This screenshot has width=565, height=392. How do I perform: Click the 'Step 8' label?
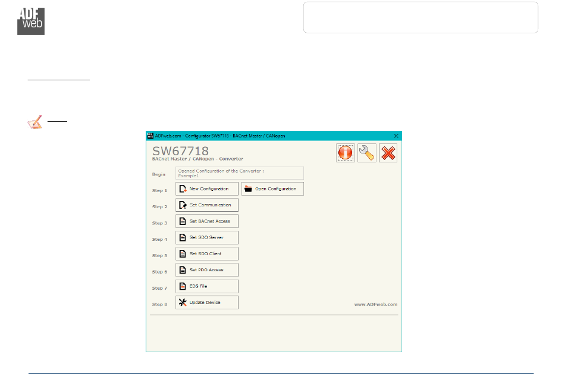(x=159, y=305)
